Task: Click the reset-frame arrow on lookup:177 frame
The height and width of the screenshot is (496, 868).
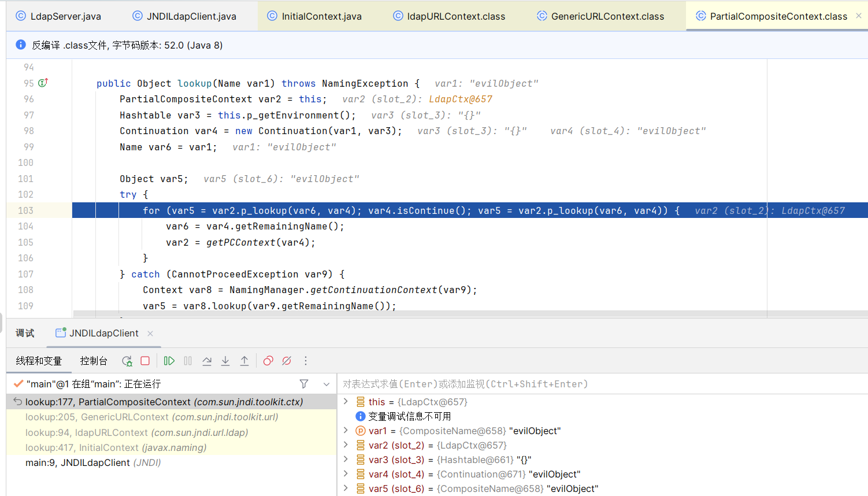Action: pyautogui.click(x=18, y=402)
